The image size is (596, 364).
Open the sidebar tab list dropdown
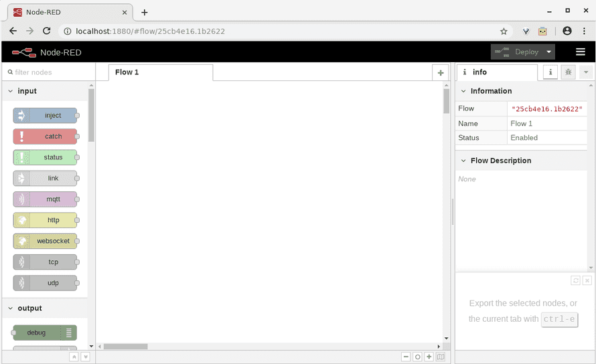point(586,72)
